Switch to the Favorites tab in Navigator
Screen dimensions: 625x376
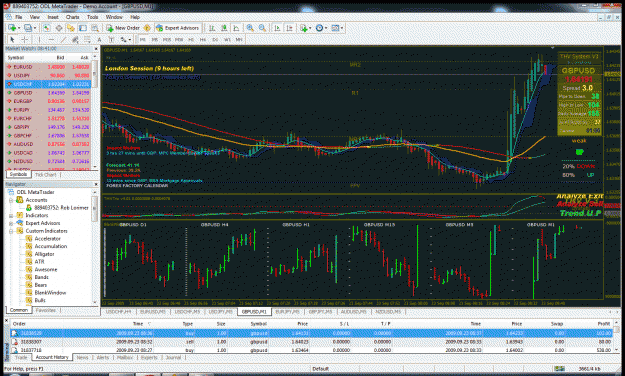45,310
